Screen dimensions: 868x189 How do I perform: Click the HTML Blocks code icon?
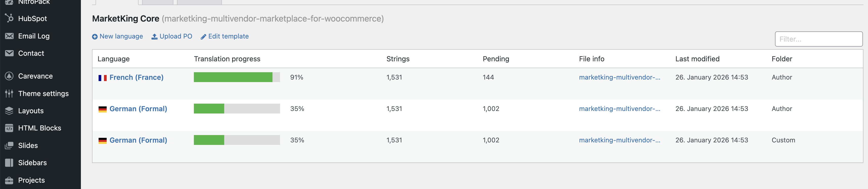[9, 128]
